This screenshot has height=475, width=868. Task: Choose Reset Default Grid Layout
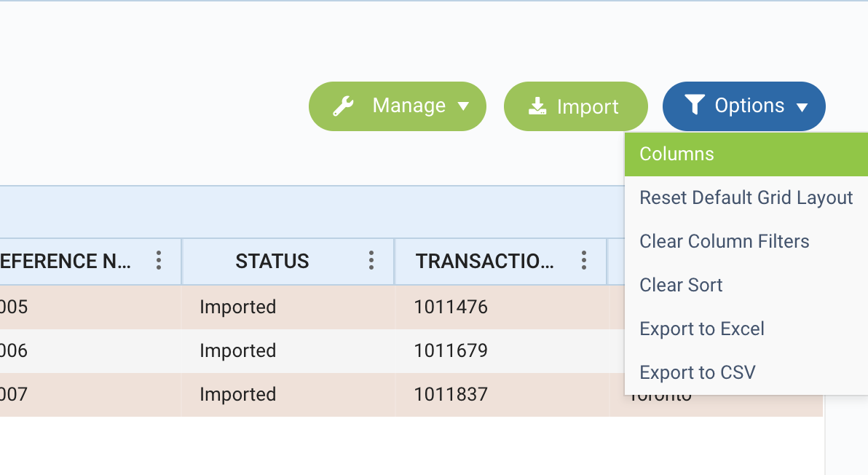point(746,198)
